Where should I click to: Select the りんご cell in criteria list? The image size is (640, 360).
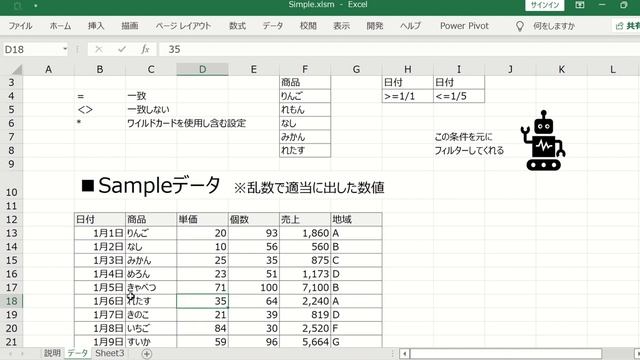click(305, 96)
